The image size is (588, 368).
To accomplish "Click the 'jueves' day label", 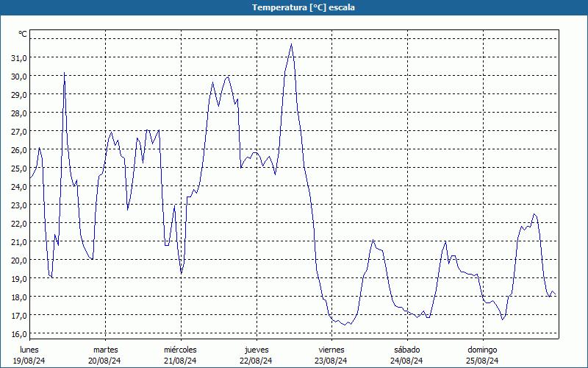I will [x=257, y=350].
